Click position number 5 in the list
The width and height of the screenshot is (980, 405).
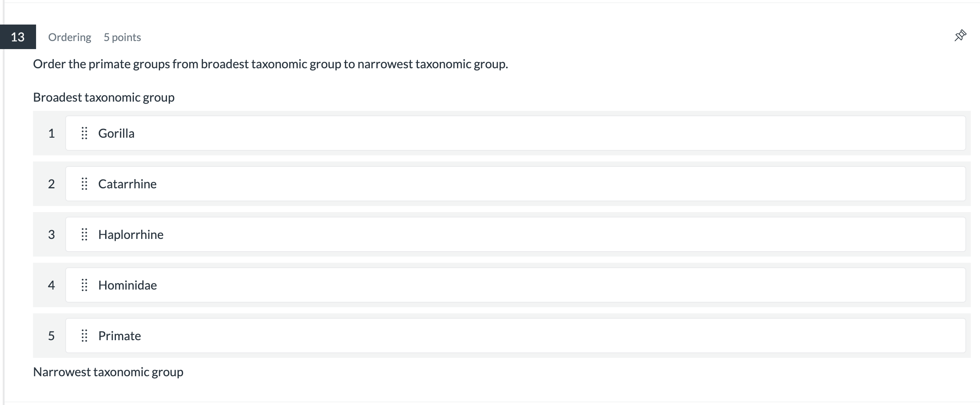click(x=51, y=336)
